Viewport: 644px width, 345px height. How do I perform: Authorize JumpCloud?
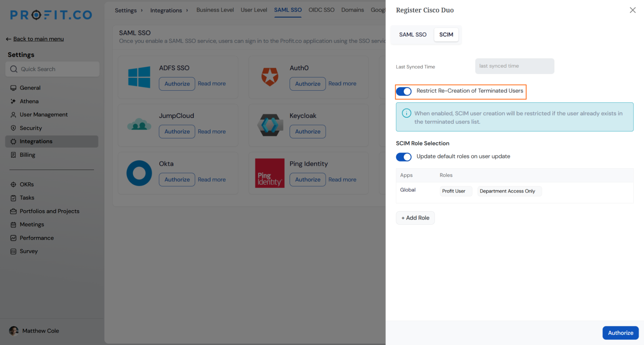click(177, 132)
